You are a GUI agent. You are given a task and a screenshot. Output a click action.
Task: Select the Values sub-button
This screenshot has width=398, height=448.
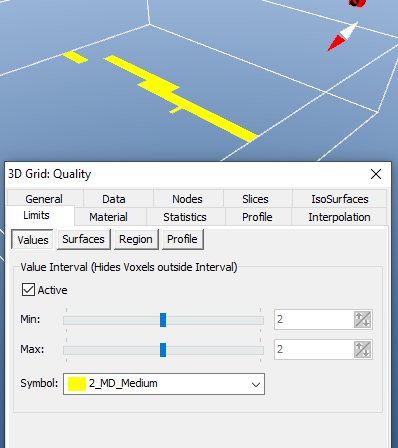coord(32,239)
